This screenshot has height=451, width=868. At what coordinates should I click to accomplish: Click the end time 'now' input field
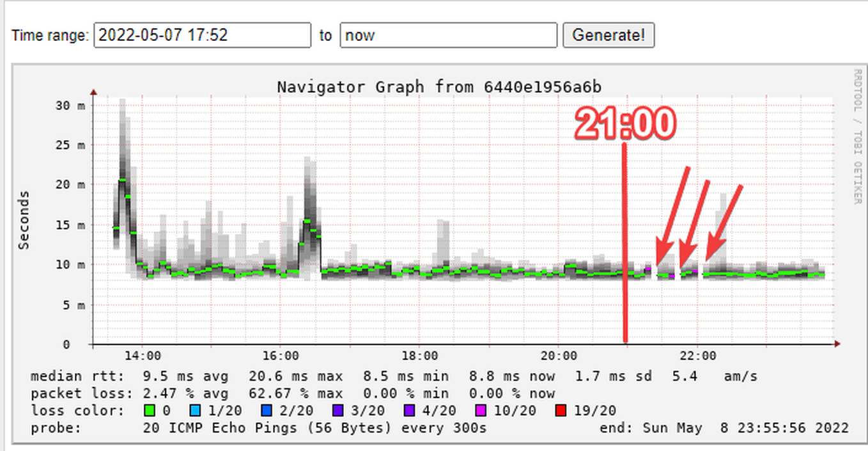tap(449, 35)
